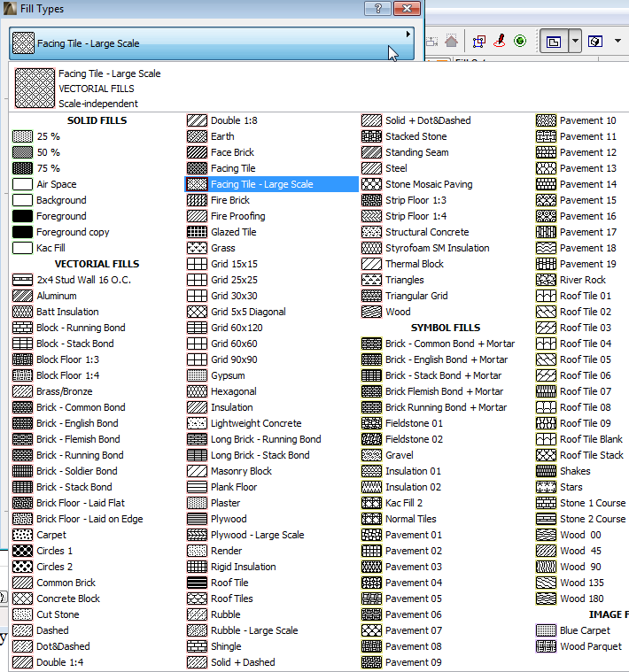Select the Earth pattern icon
629x672 pixels.
click(x=197, y=136)
